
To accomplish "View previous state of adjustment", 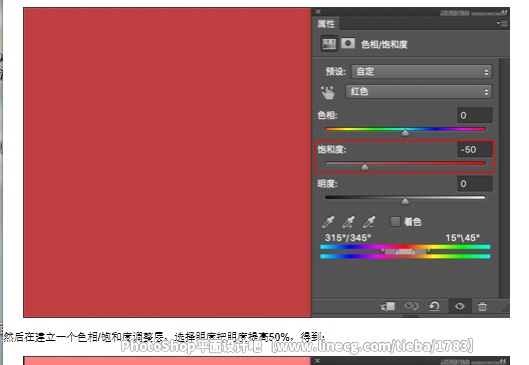I will (411, 306).
